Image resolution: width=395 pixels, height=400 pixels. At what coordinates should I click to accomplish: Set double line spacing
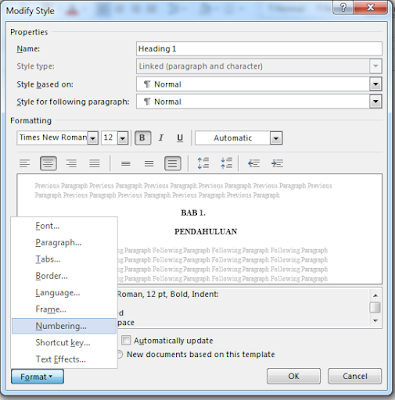(172, 163)
